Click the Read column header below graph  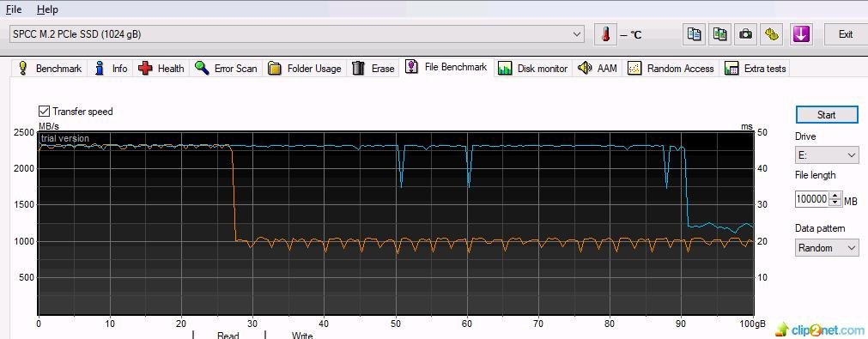tap(228, 335)
